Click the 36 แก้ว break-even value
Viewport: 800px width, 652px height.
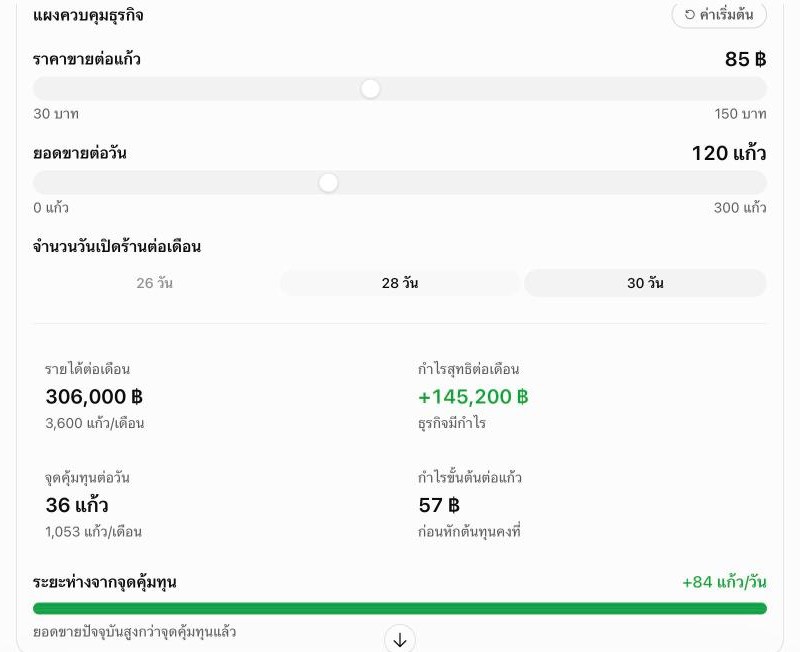pyautogui.click(x=77, y=505)
